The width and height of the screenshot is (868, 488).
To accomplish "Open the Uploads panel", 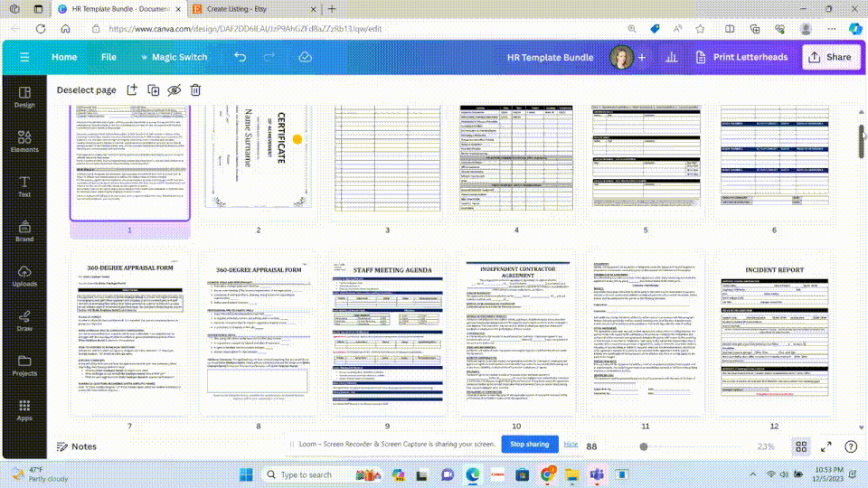I will pyautogui.click(x=24, y=276).
